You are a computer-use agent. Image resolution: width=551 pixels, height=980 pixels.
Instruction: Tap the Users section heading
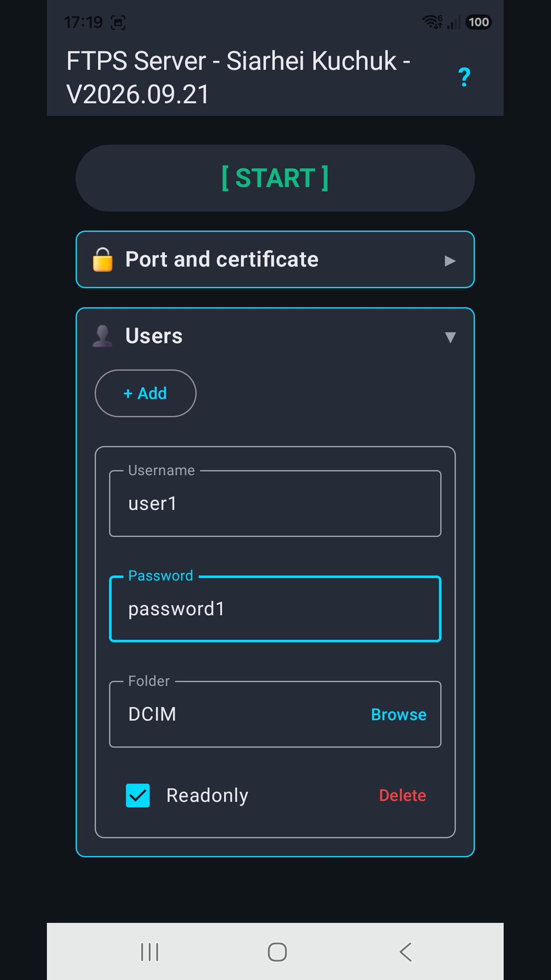click(x=154, y=336)
